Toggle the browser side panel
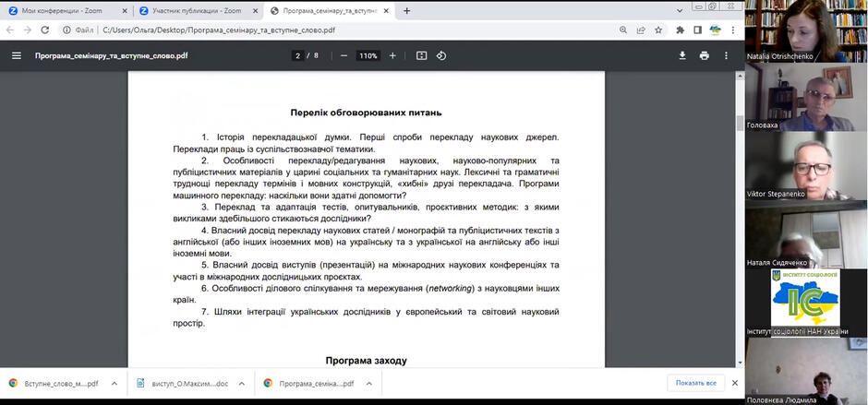Image resolution: width=868 pixels, height=405 pixels. [697, 30]
